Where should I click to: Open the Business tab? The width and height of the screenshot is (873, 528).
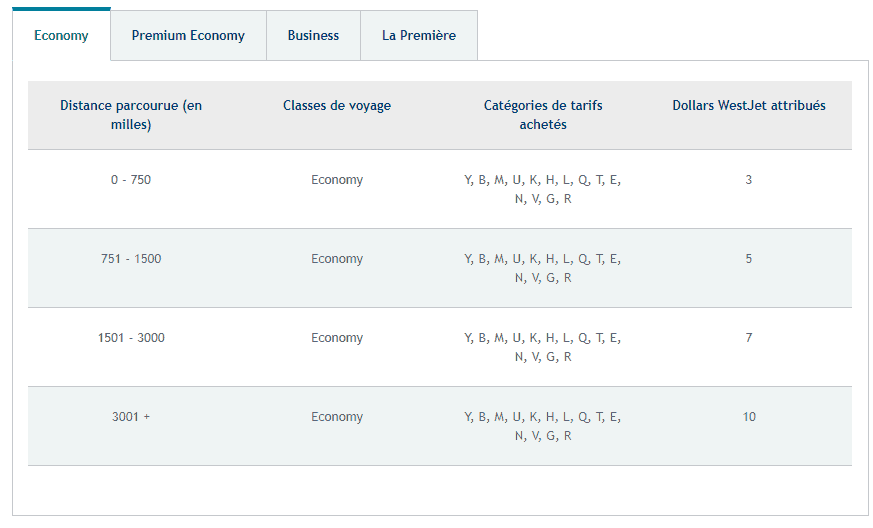[x=313, y=36]
